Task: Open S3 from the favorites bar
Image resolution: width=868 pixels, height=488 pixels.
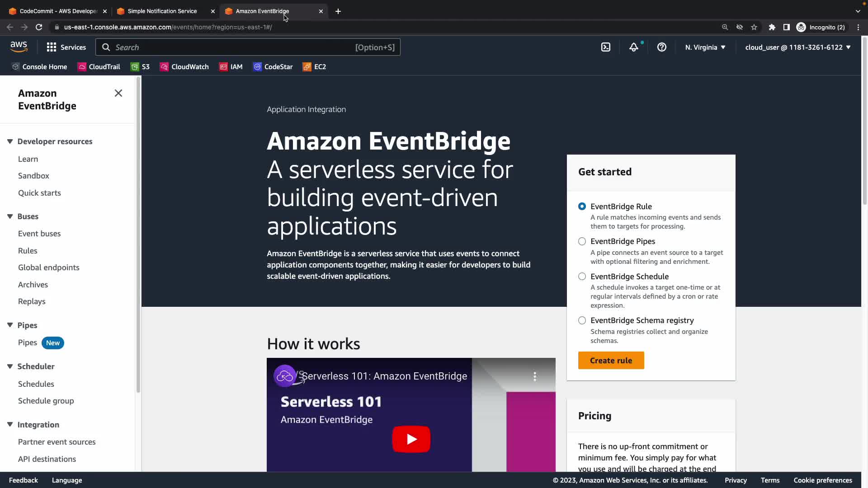Action: [140, 67]
